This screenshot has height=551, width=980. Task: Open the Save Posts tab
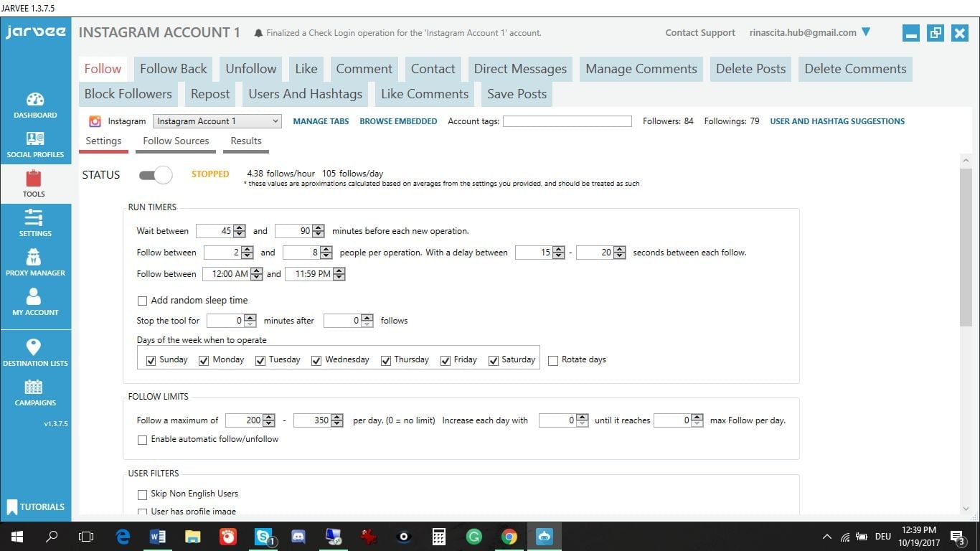(x=517, y=94)
